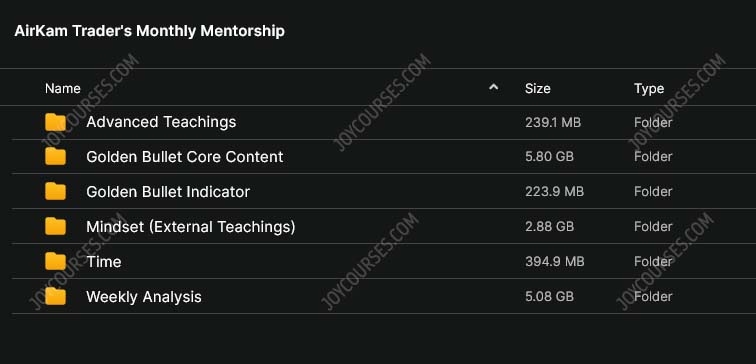Select Golden Bullet Indicator folder name
Image resolution: width=756 pixels, height=364 pixels.
168,191
